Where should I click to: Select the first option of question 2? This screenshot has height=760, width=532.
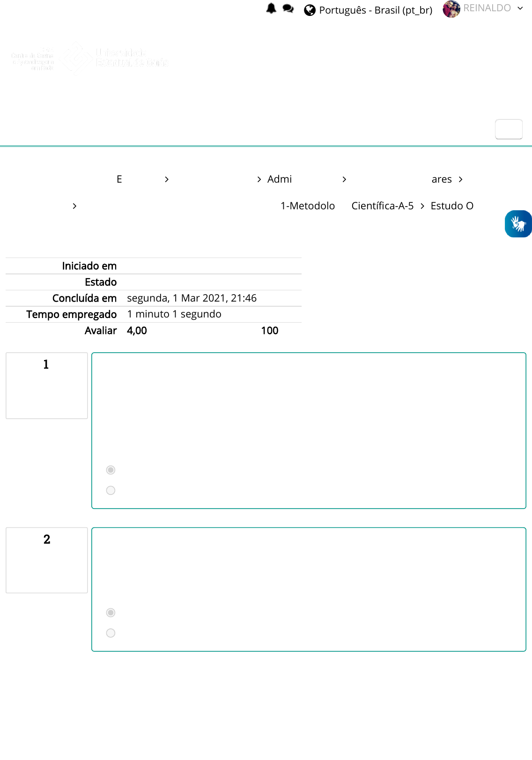point(111,612)
